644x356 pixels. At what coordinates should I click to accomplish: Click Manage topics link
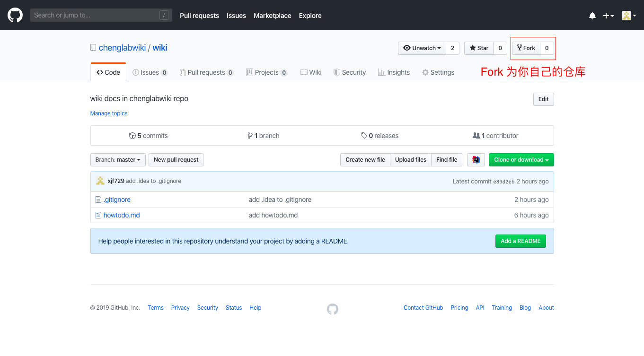[x=109, y=113]
